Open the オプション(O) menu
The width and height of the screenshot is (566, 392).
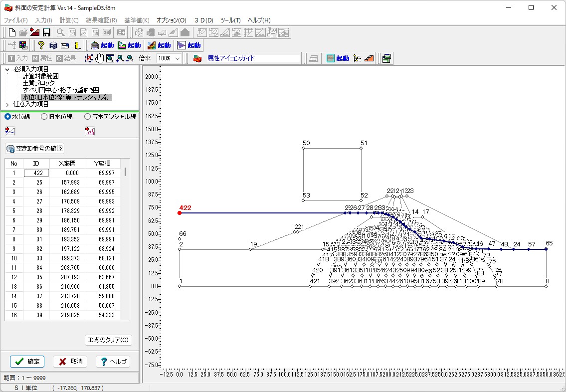pos(172,20)
